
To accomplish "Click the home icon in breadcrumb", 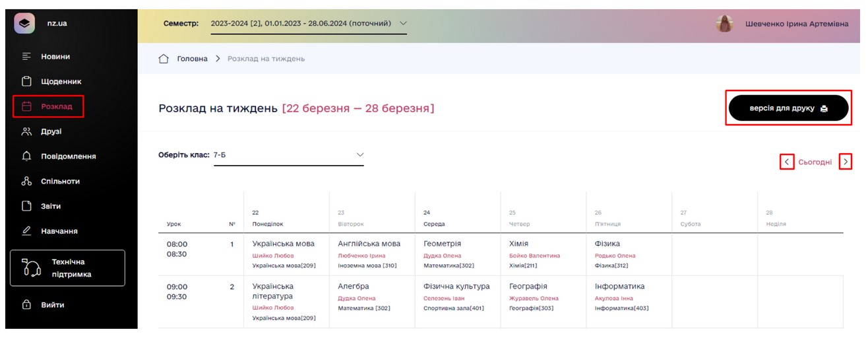I will coord(164,59).
